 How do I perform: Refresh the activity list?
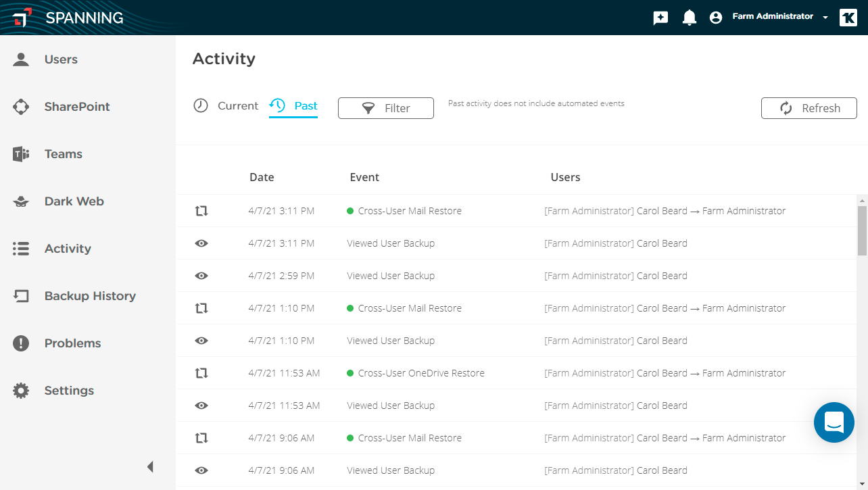click(x=809, y=108)
